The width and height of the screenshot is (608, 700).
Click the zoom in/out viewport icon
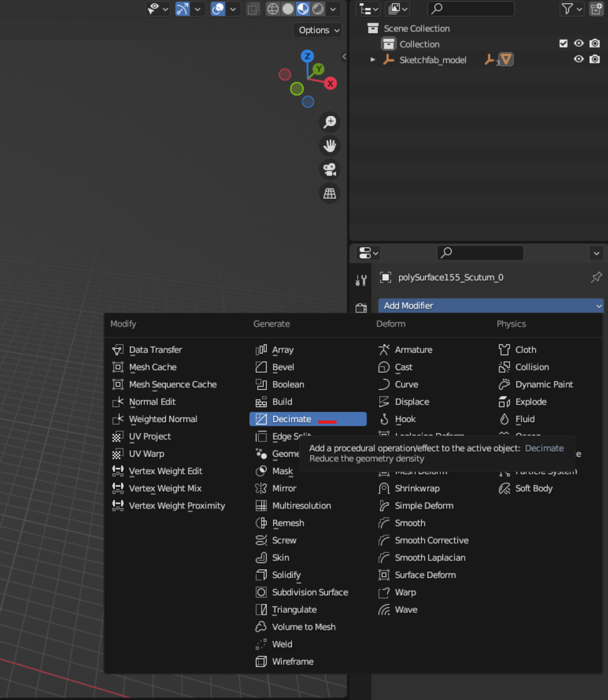[330, 122]
